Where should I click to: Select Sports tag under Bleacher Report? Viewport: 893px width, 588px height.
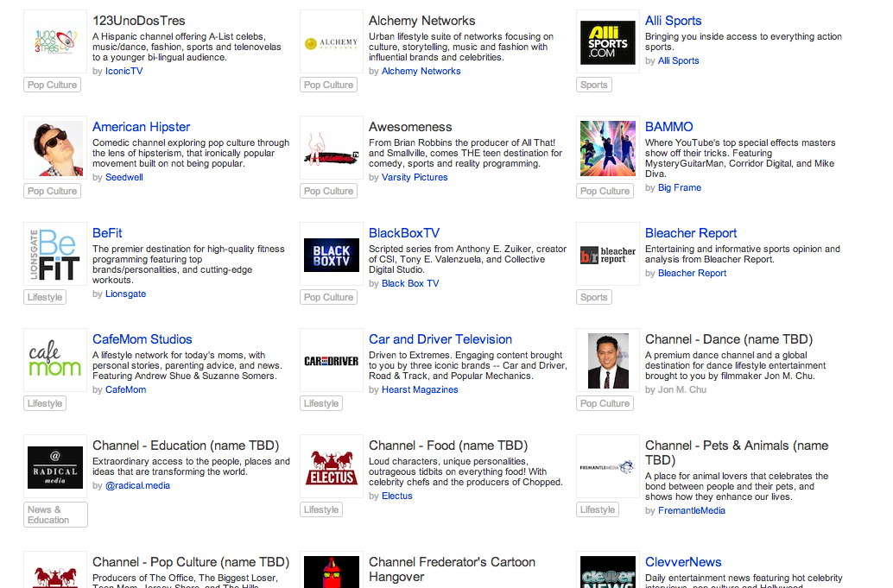pyautogui.click(x=594, y=297)
